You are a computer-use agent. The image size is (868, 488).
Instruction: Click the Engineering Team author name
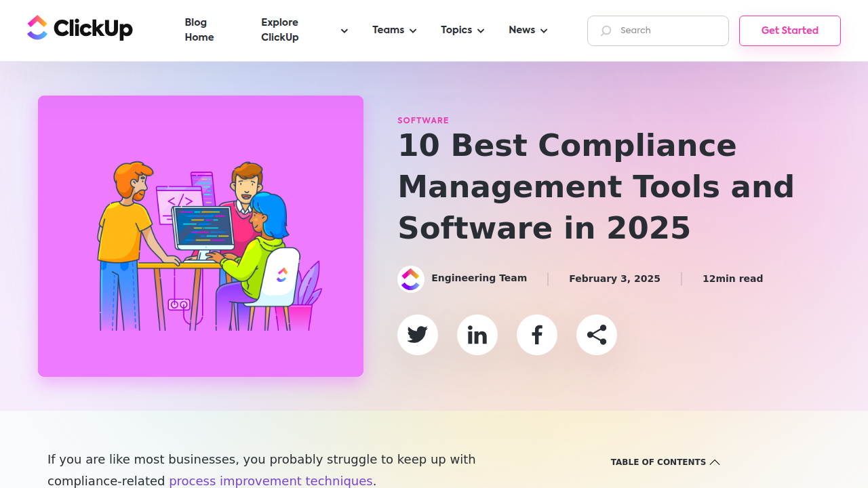click(x=479, y=278)
